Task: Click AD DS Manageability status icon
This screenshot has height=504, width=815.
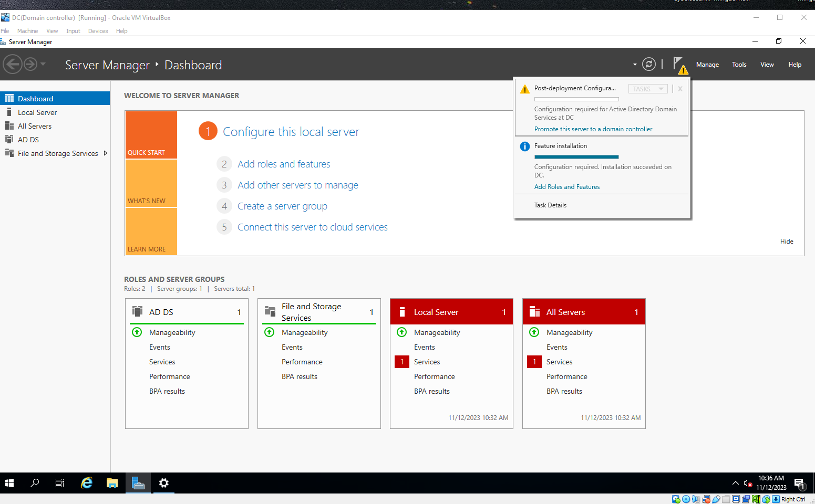Action: point(137,332)
